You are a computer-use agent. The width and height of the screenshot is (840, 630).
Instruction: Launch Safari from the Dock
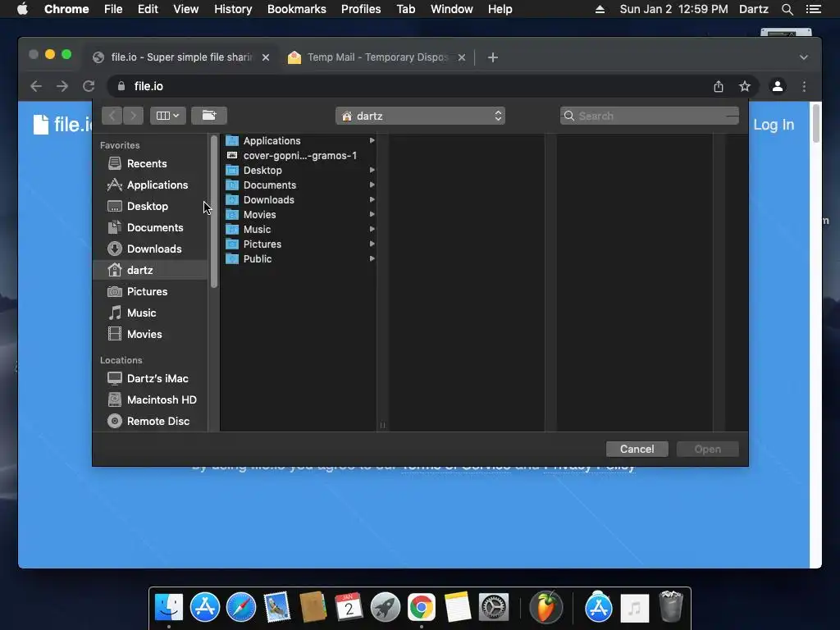click(241, 607)
